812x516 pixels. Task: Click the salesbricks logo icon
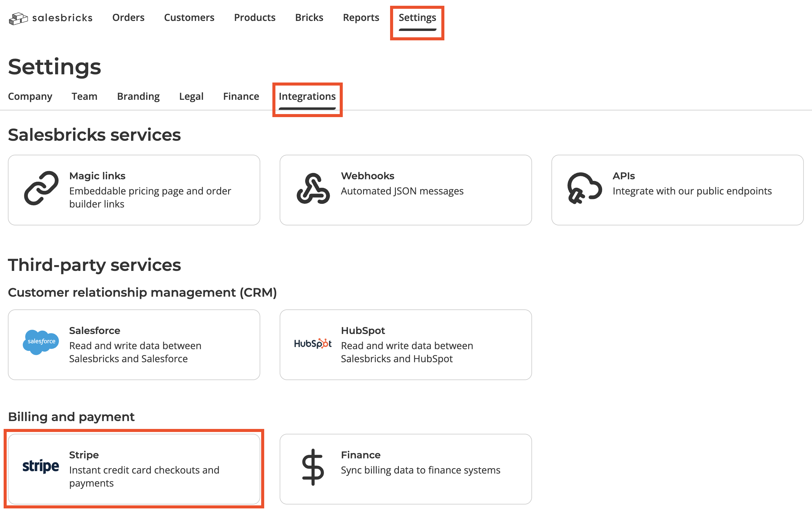(18, 18)
